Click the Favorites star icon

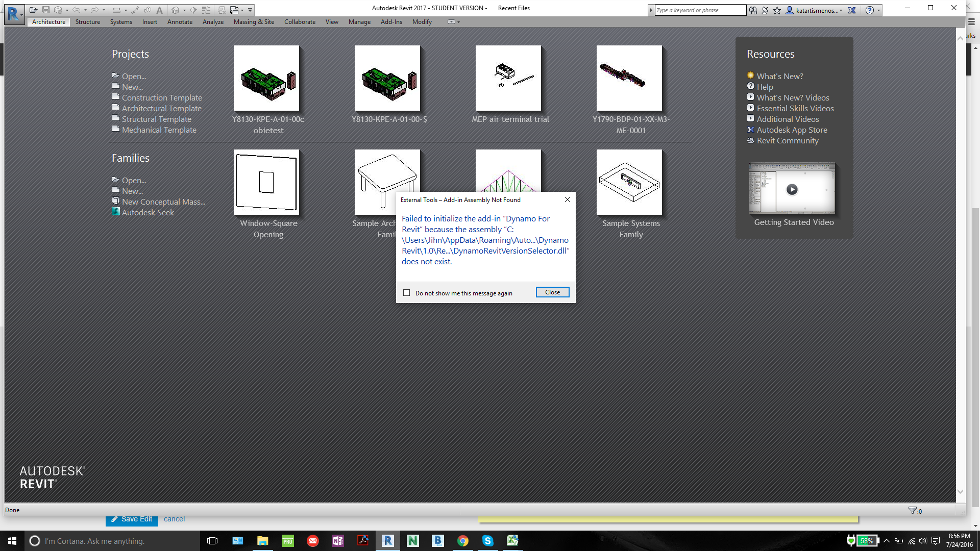tap(777, 10)
